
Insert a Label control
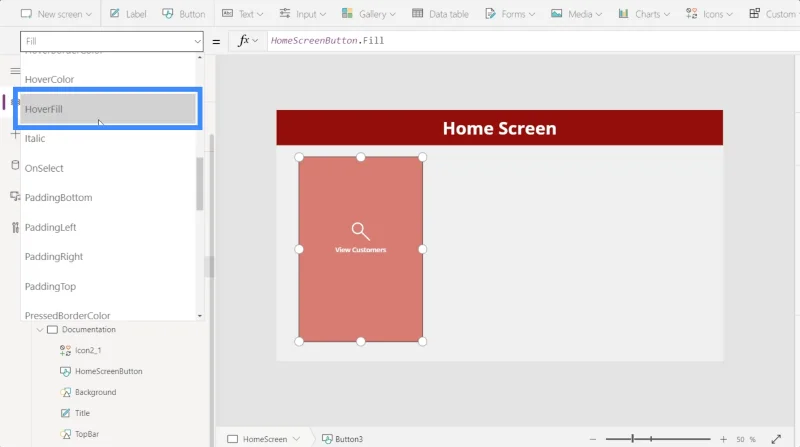coord(128,14)
